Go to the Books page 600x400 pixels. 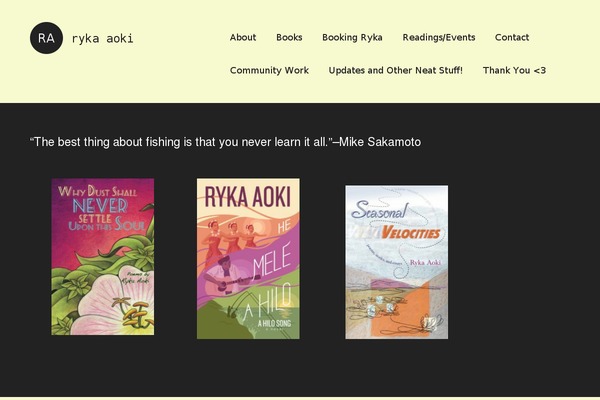[x=289, y=38]
